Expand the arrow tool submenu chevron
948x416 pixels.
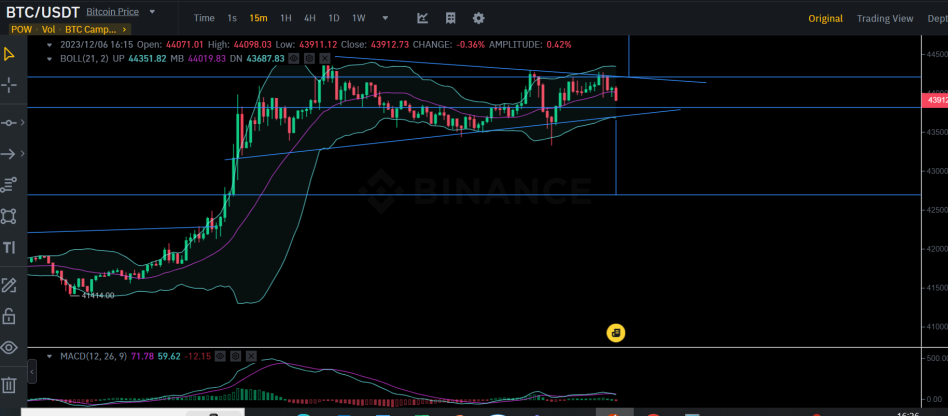(22, 154)
